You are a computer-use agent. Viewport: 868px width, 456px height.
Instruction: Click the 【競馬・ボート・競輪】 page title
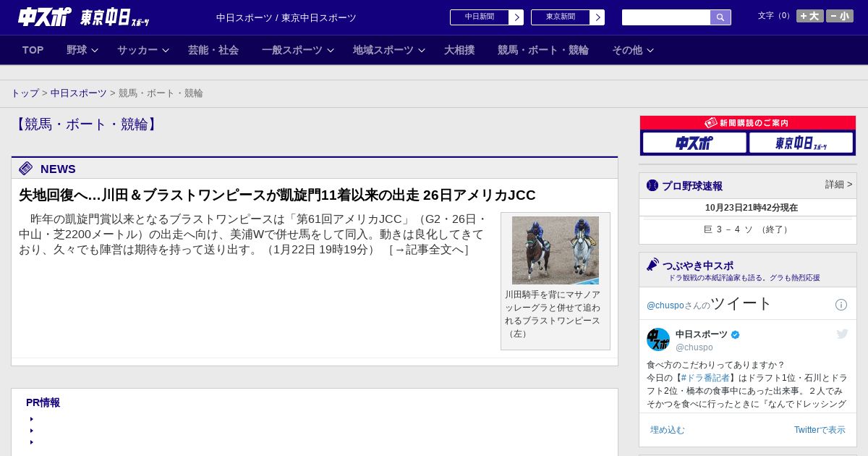point(87,124)
